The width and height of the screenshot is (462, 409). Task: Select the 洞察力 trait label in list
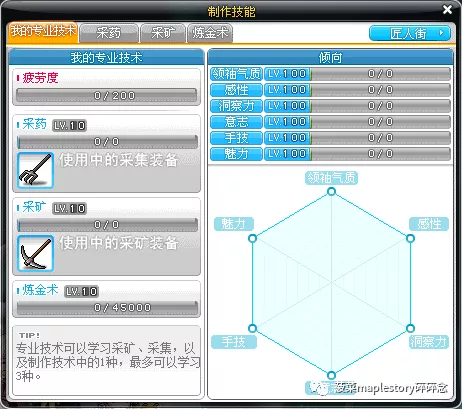click(236, 106)
